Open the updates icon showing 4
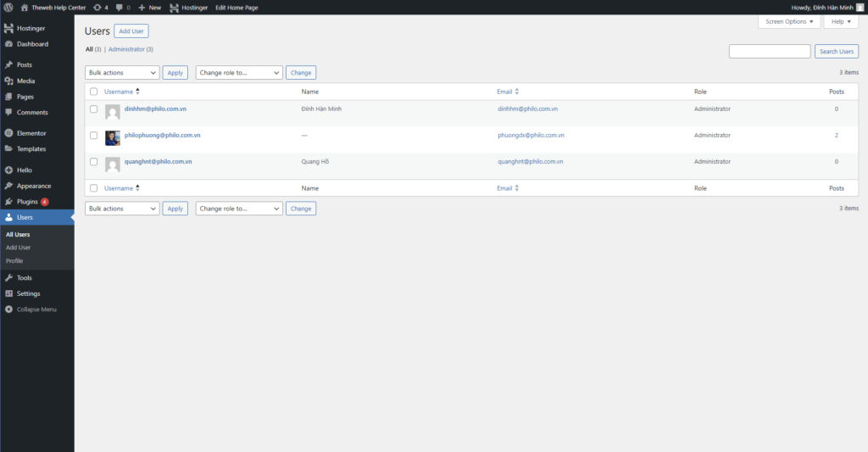Image resolution: width=868 pixels, height=452 pixels. click(x=99, y=8)
